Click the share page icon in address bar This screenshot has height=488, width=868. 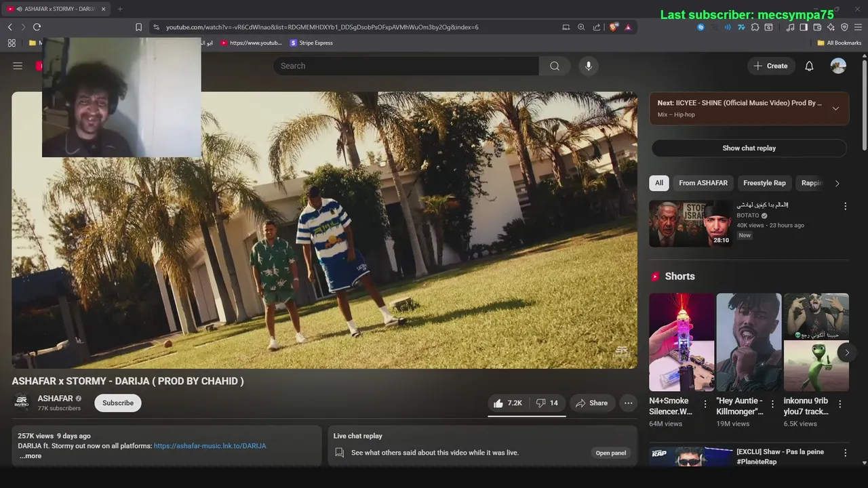point(597,27)
